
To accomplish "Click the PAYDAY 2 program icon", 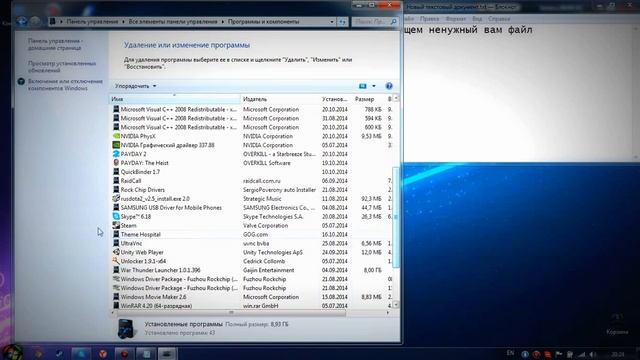I will point(116,154).
